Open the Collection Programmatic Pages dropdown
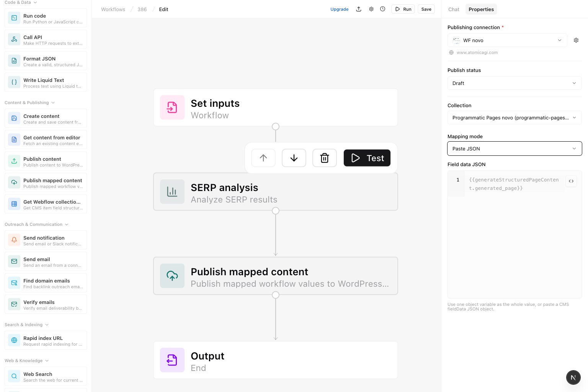The width and height of the screenshot is (588, 392). click(514, 118)
